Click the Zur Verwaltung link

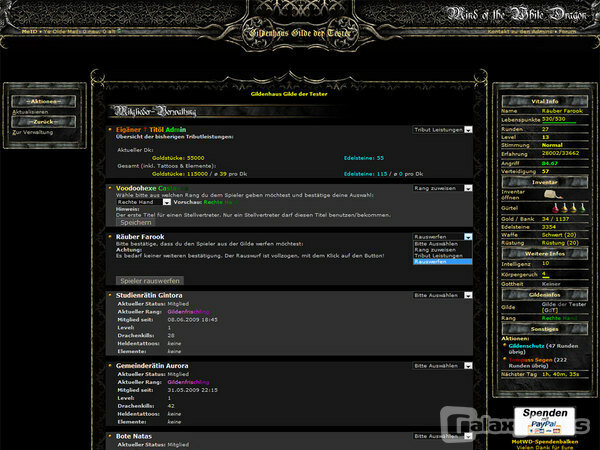(x=33, y=132)
